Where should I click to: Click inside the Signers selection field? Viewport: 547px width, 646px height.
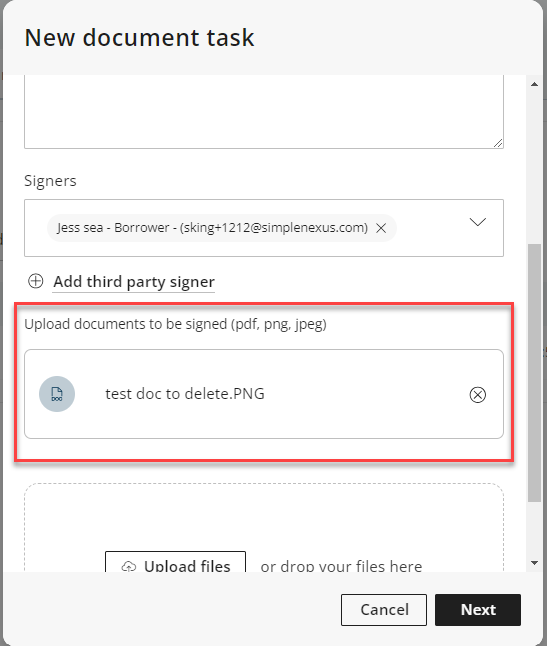264,228
